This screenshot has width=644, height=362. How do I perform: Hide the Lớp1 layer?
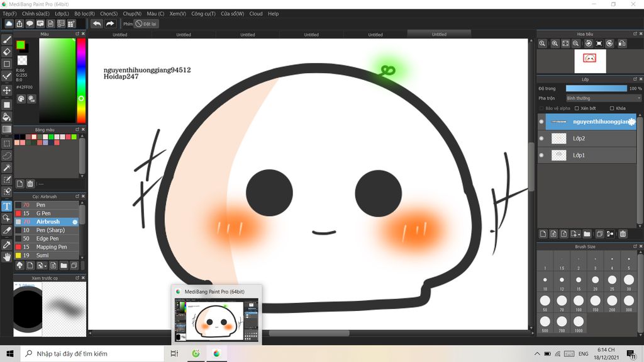coord(541,155)
